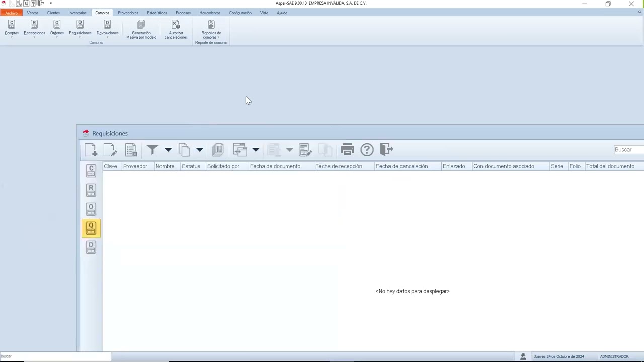This screenshot has width=644, height=362.
Task: Expand the linked windows dropdown arrow
Action: pyautogui.click(x=256, y=150)
